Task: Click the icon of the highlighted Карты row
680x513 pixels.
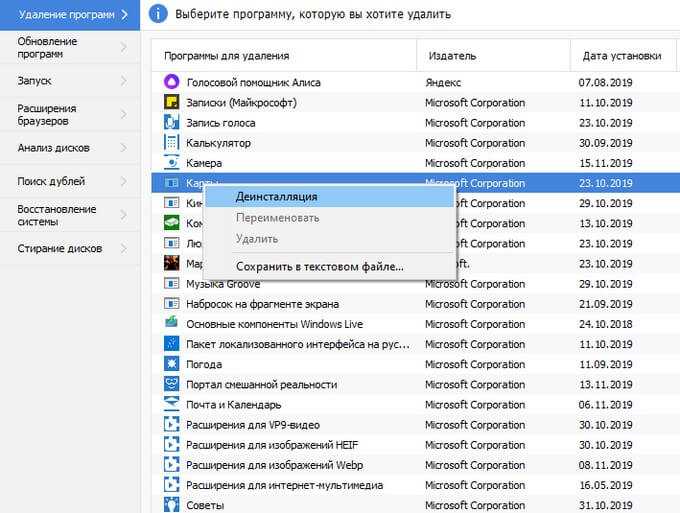Action: [x=171, y=183]
